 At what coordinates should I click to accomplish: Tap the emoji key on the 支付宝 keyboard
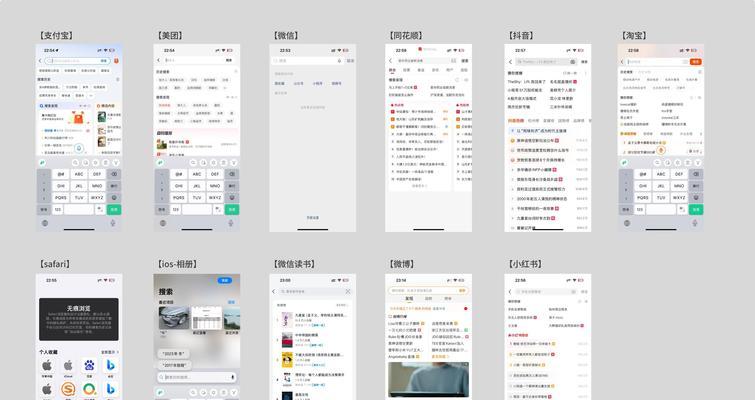tap(114, 198)
